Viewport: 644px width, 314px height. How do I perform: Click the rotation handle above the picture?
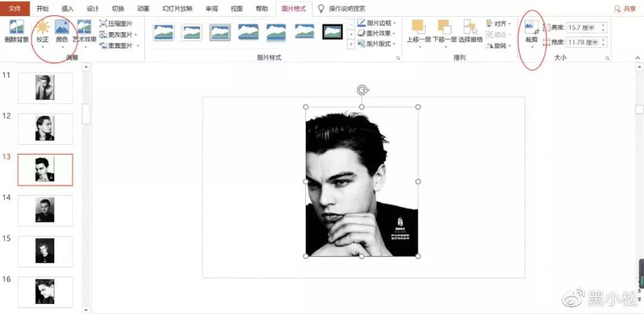(362, 90)
